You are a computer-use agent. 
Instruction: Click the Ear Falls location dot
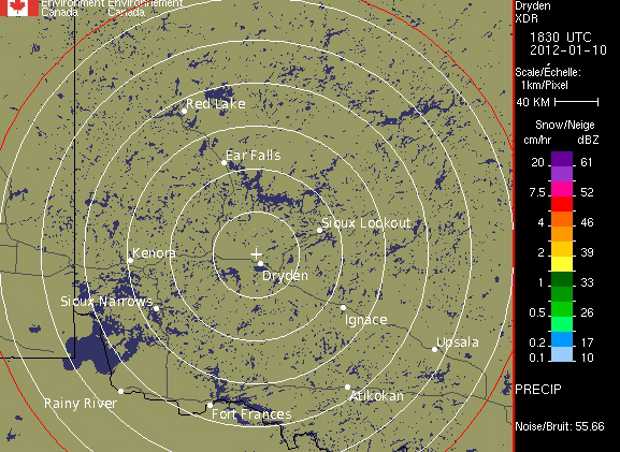click(225, 163)
